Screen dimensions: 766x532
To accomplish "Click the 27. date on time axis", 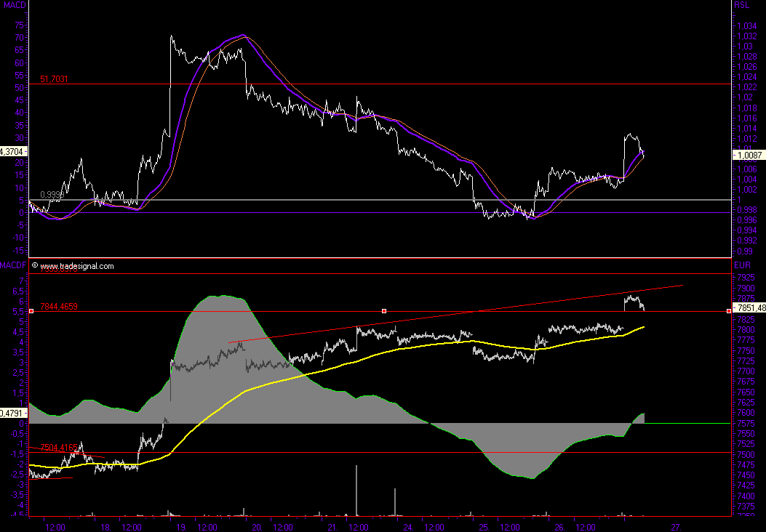I will (x=676, y=527).
